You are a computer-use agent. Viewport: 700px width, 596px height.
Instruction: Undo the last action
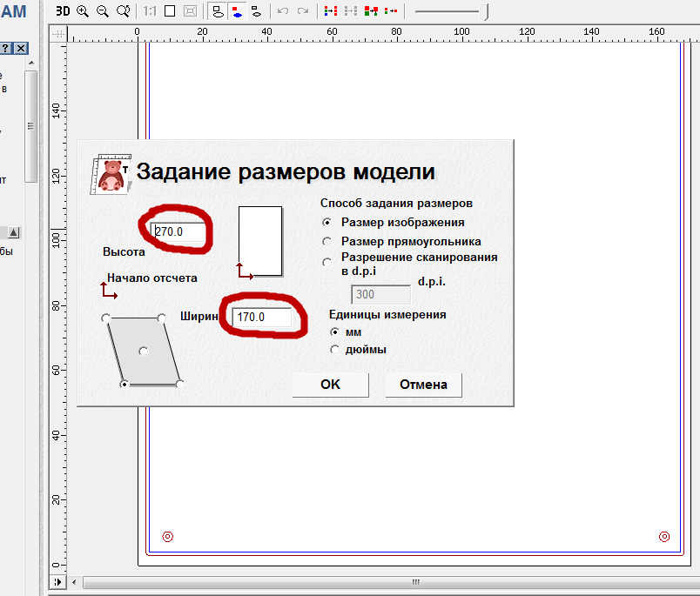tap(283, 10)
